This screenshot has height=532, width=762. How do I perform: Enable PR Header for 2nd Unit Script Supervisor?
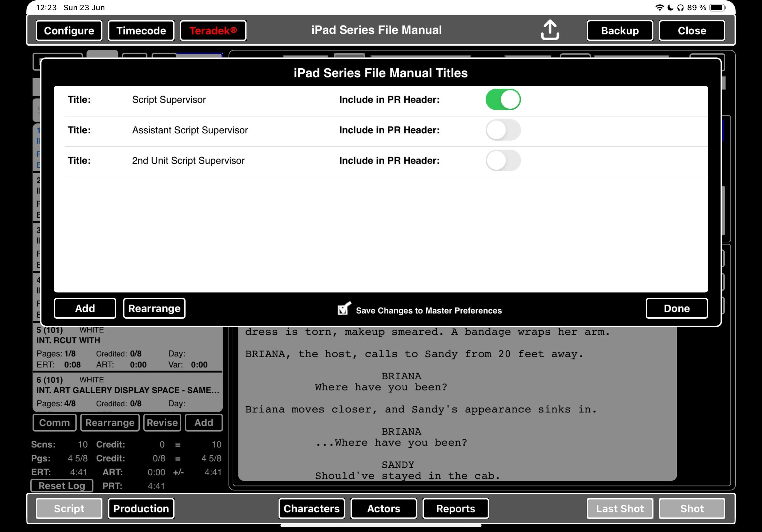coord(503,160)
